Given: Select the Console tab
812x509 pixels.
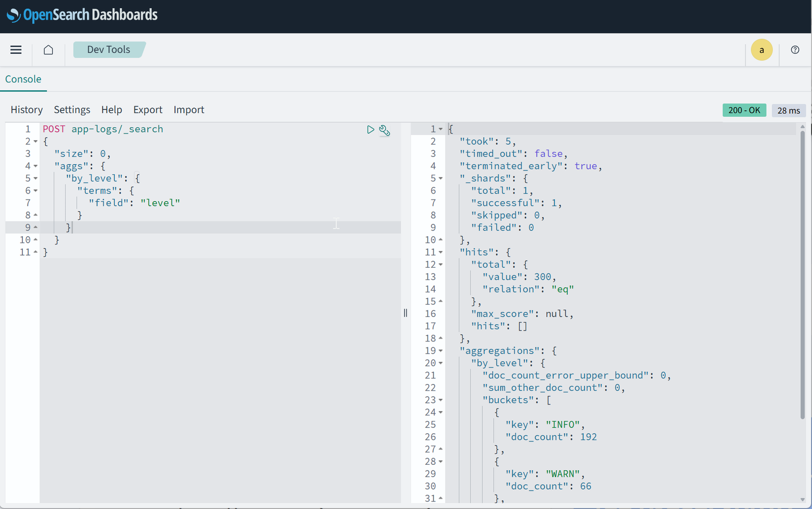Looking at the screenshot, I should (x=23, y=79).
